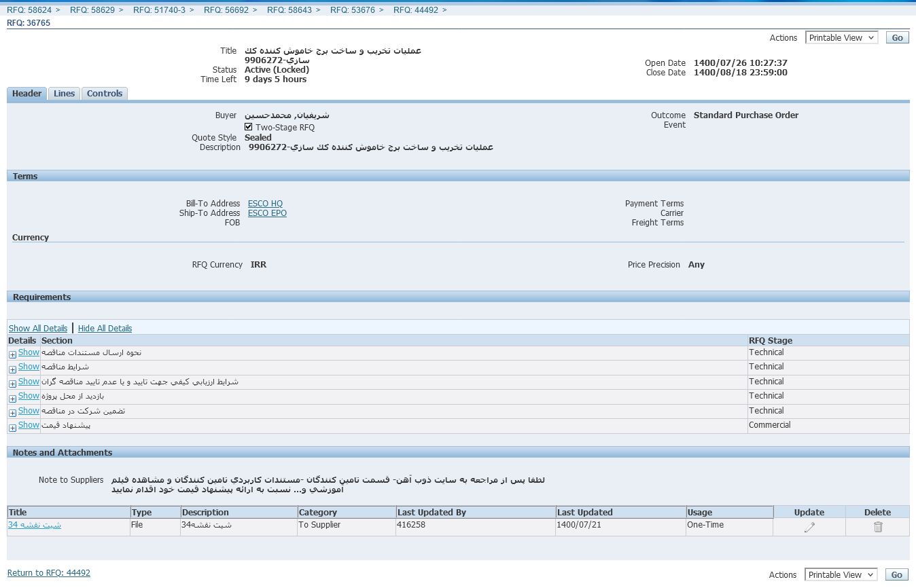Click Show link for نحوه ارسال مستندات مناقصه
The width and height of the screenshot is (916, 588).
29,352
